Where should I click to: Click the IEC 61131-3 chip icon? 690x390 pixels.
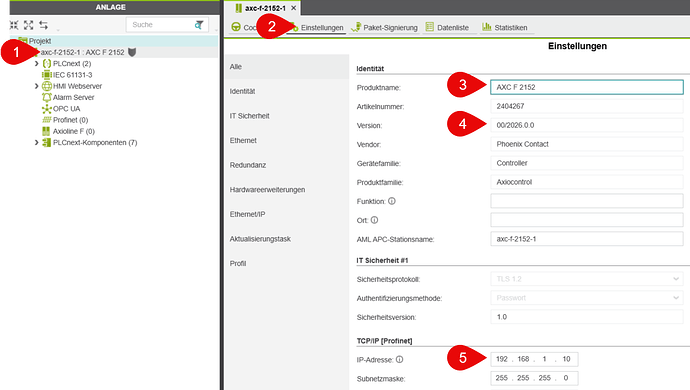click(47, 75)
